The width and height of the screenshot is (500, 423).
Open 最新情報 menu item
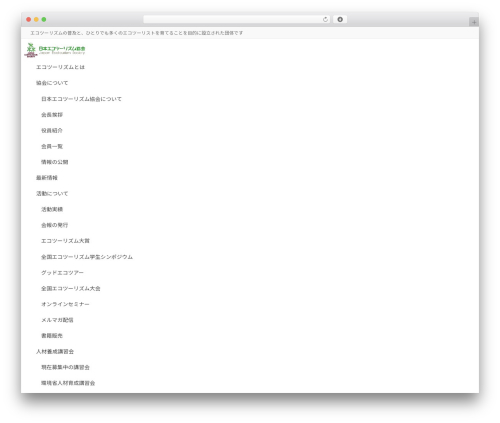47,178
